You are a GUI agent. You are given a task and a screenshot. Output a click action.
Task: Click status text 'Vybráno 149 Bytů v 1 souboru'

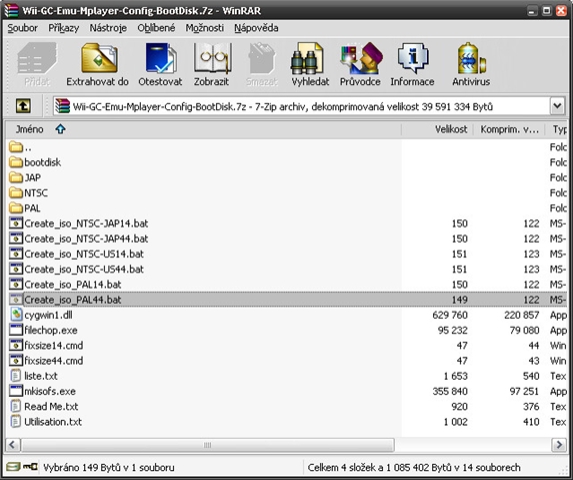[x=109, y=467]
